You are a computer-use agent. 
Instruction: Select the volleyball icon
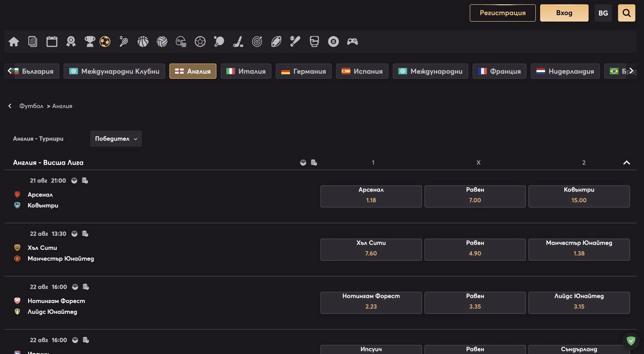pos(162,41)
